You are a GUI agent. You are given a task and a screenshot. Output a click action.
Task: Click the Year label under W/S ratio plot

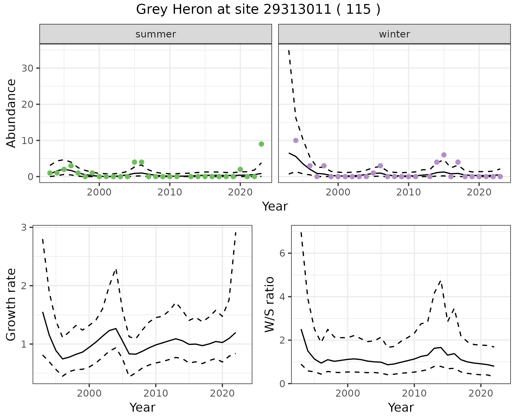coord(401,407)
